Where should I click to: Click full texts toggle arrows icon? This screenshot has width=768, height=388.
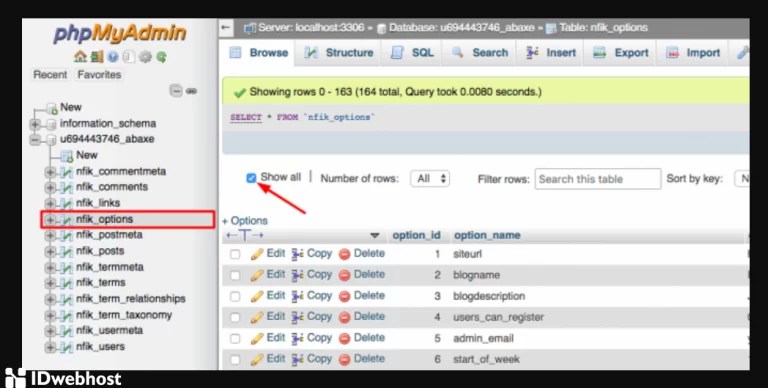[x=244, y=236]
